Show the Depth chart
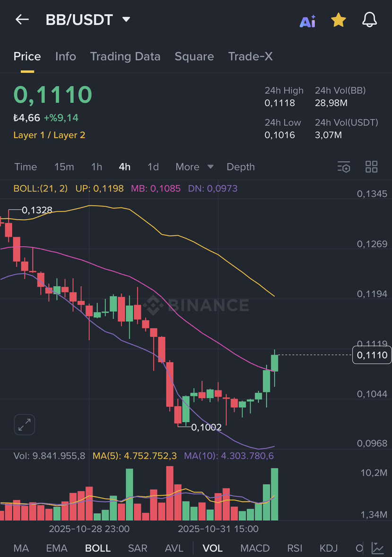 241,167
